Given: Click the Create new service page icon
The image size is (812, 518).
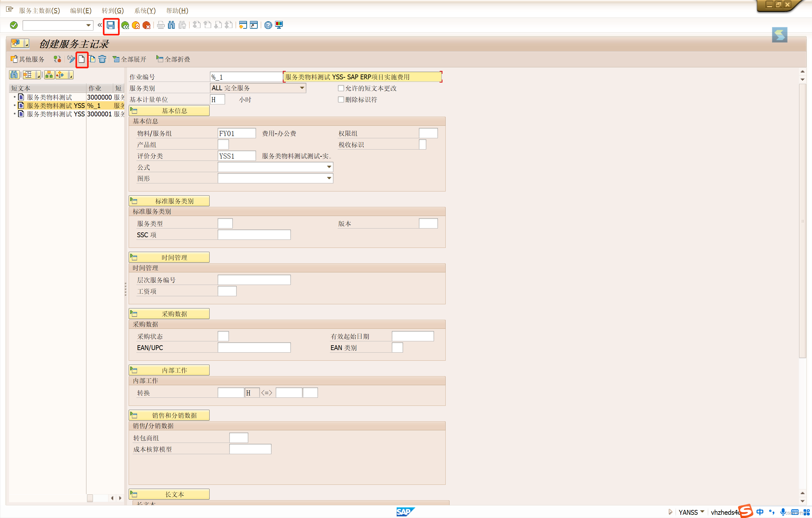Looking at the screenshot, I should [82, 59].
